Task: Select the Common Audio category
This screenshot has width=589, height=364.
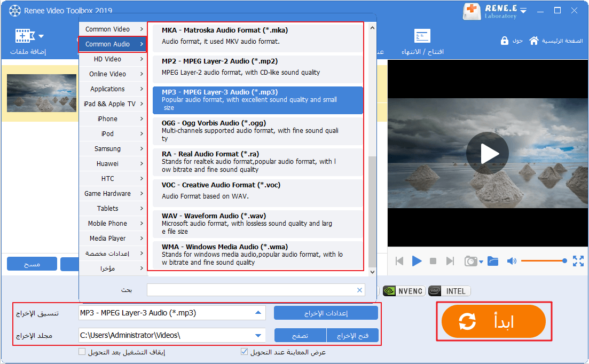Action: pyautogui.click(x=113, y=44)
